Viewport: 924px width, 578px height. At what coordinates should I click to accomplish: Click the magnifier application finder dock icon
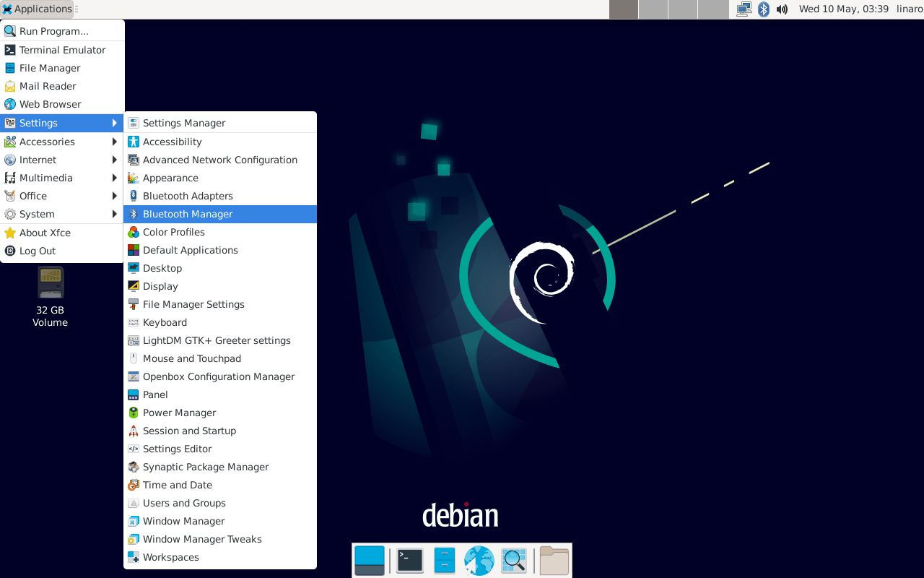point(514,561)
